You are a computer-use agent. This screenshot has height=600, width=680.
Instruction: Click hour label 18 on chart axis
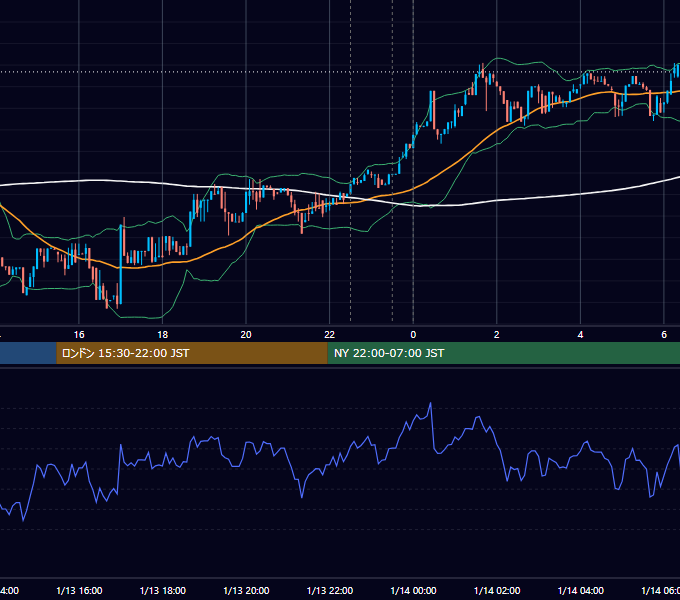pyautogui.click(x=163, y=335)
